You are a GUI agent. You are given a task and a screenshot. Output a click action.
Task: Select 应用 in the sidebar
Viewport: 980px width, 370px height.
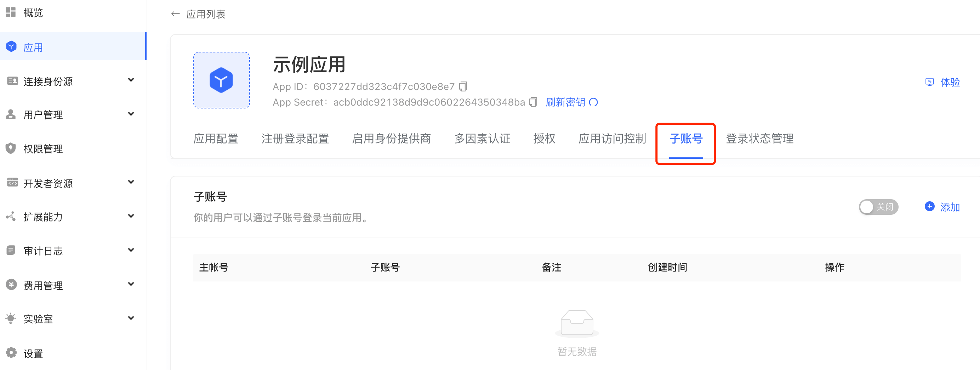point(33,47)
